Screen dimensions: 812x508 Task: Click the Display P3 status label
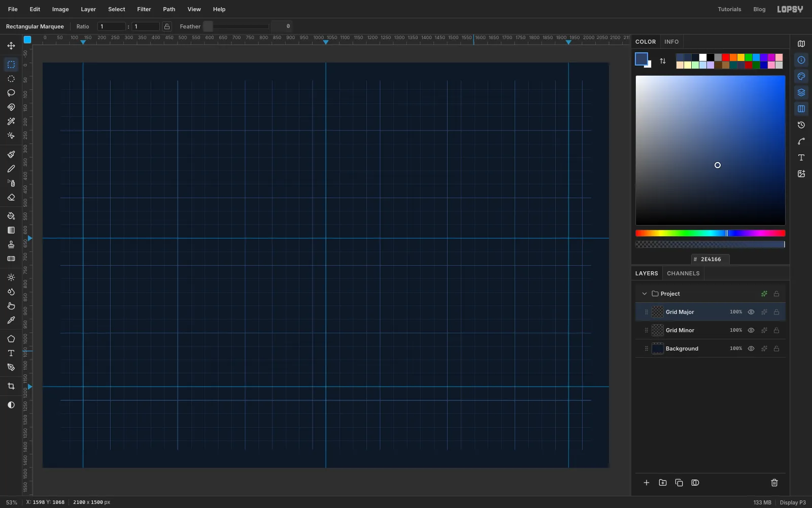click(793, 502)
